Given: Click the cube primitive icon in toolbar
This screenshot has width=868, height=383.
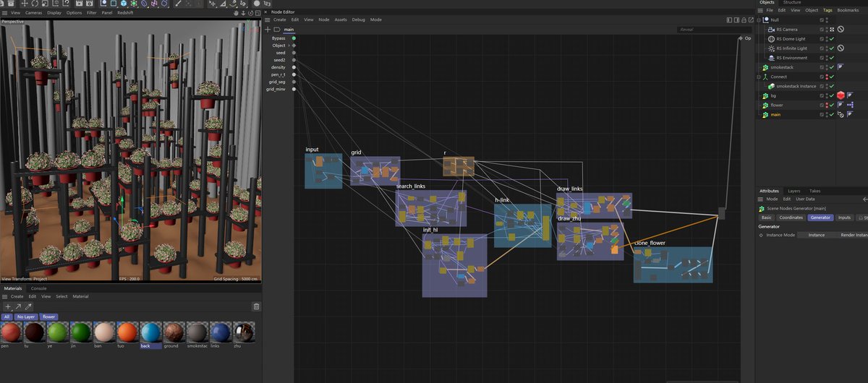Looking at the screenshot, I should coord(124,4).
